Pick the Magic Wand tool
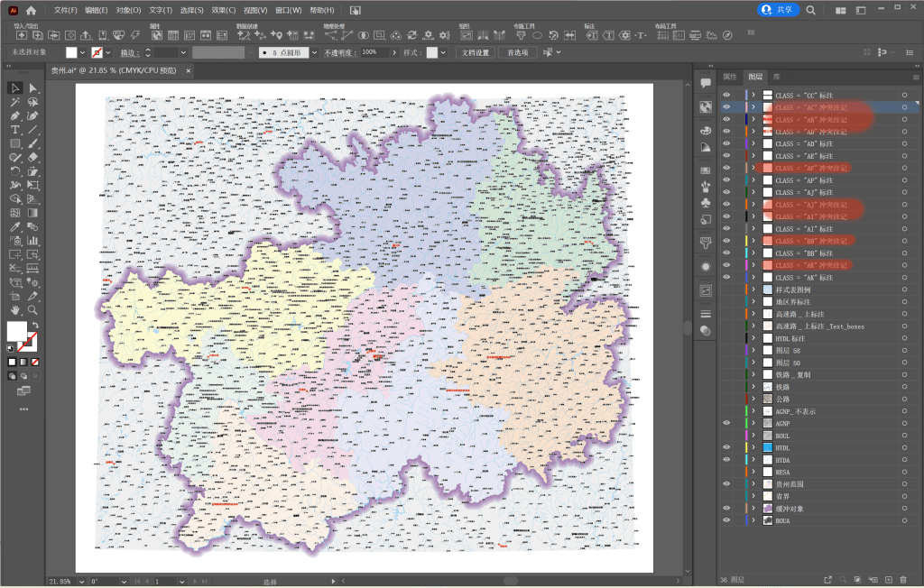924x588 pixels. (x=14, y=102)
